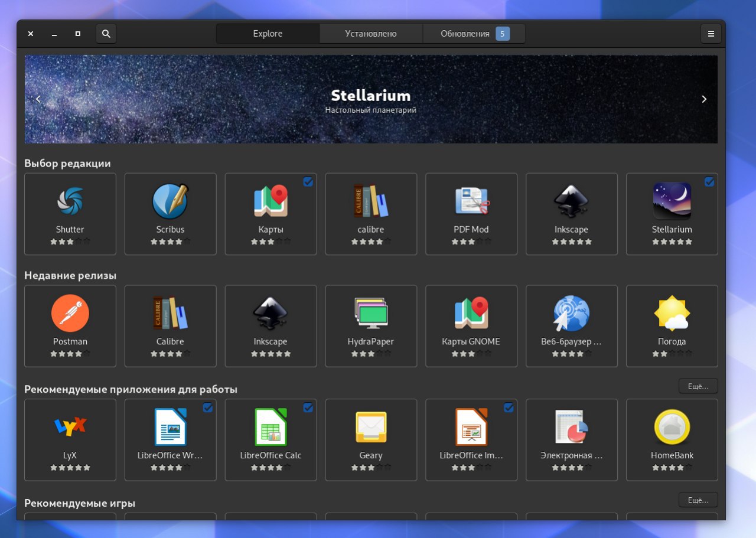Open the Электронная таблица app icon
Viewport: 756px width, 538px height.
(x=571, y=426)
